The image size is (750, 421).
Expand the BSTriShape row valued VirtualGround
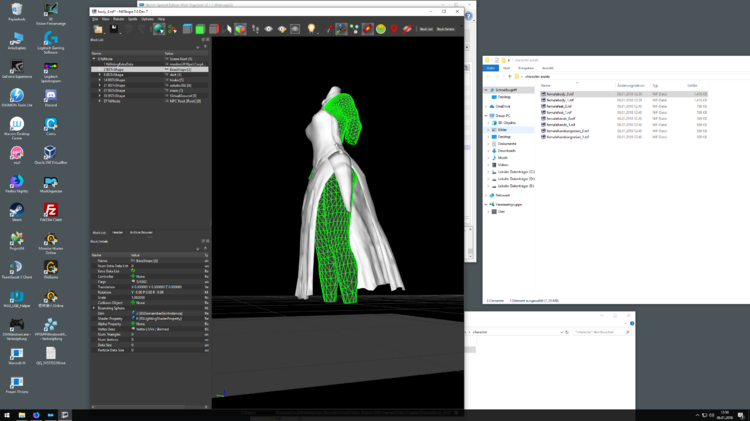(x=99, y=96)
